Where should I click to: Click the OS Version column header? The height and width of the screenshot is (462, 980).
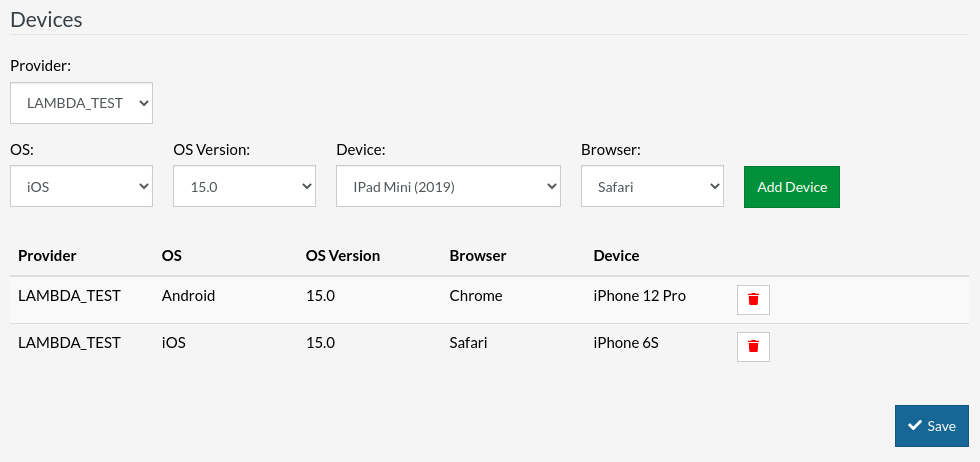tap(343, 255)
